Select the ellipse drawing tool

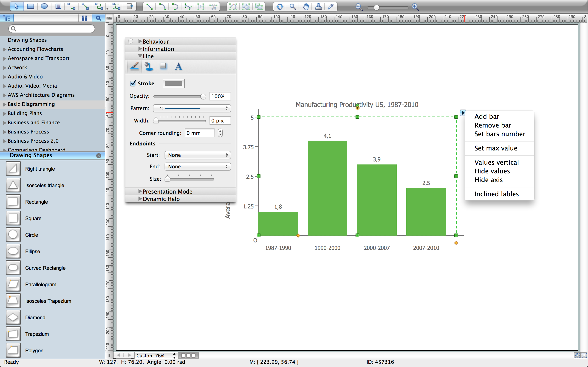[x=13, y=251]
